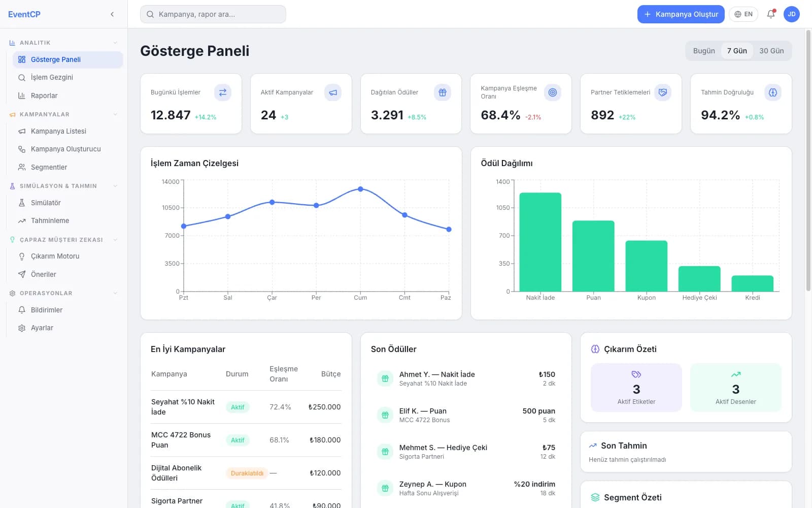This screenshot has width=812, height=508.
Task: Click the Son Tahmin trend icon
Action: click(593, 446)
